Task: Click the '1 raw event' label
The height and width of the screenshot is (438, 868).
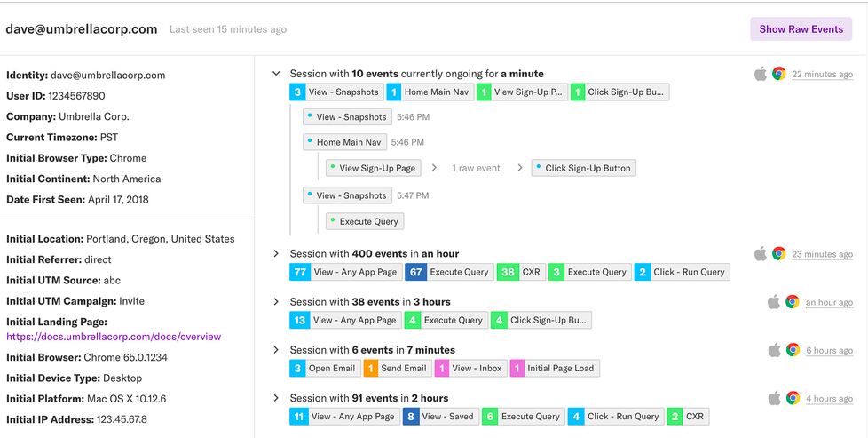Action: (476, 168)
